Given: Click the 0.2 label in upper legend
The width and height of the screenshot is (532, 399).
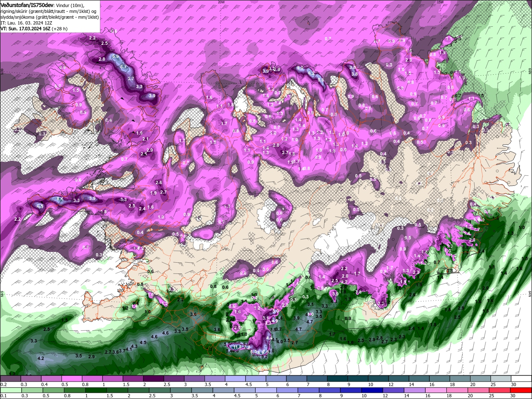Looking at the screenshot, I should [3, 384].
